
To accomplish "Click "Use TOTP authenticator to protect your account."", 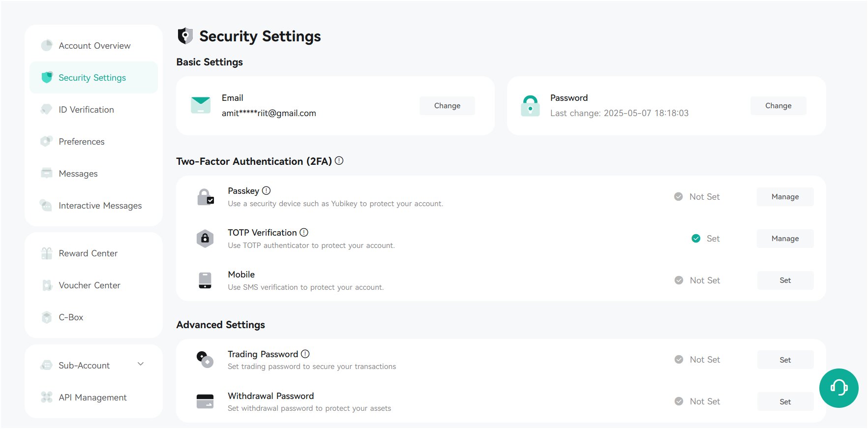I will point(311,245).
